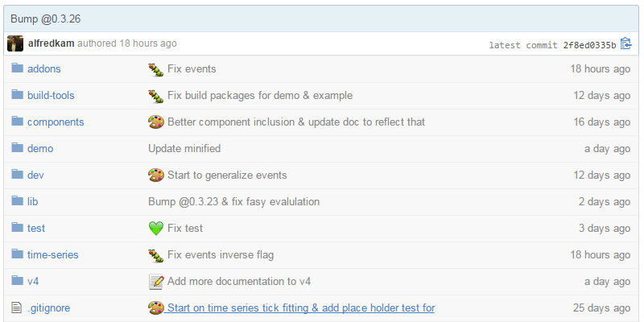The image size is (644, 322).
Task: Click the time-series folder icon
Action: point(17,254)
